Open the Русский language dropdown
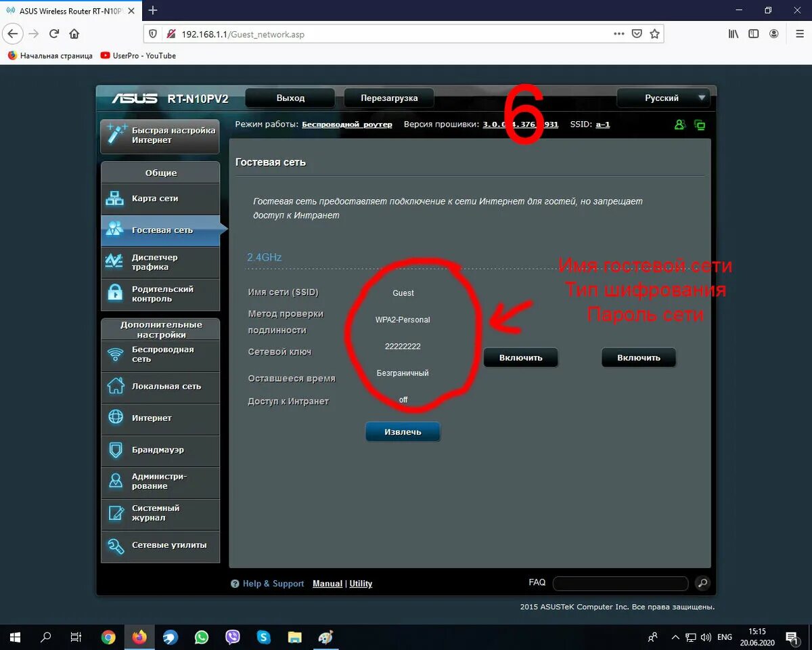Image resolution: width=812 pixels, height=650 pixels. click(663, 97)
